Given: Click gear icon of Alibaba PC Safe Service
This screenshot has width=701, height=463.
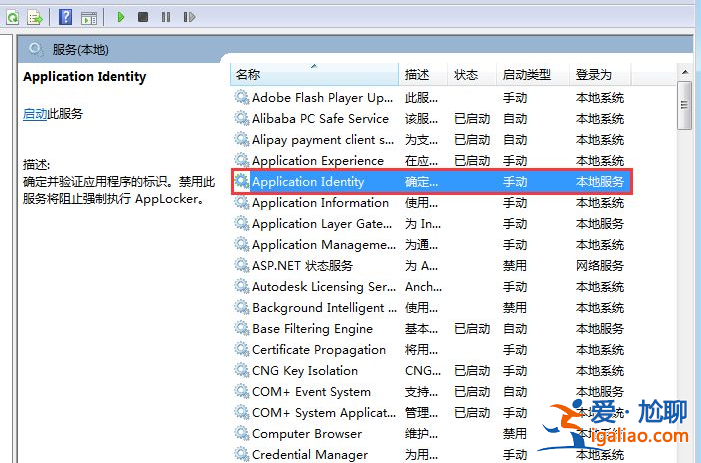Looking at the screenshot, I should [241, 118].
